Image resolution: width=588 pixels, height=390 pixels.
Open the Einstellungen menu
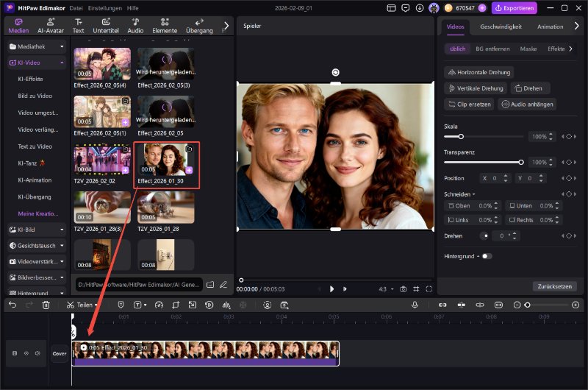click(x=105, y=8)
